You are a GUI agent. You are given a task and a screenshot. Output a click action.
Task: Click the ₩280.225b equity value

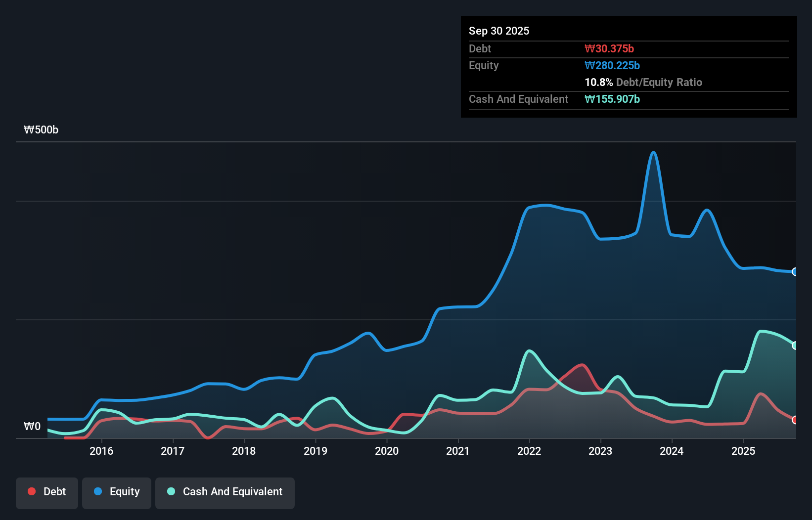[612, 65]
